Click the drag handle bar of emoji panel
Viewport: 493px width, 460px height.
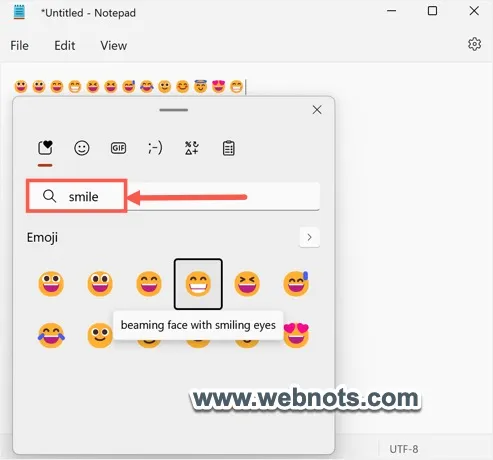(174, 110)
